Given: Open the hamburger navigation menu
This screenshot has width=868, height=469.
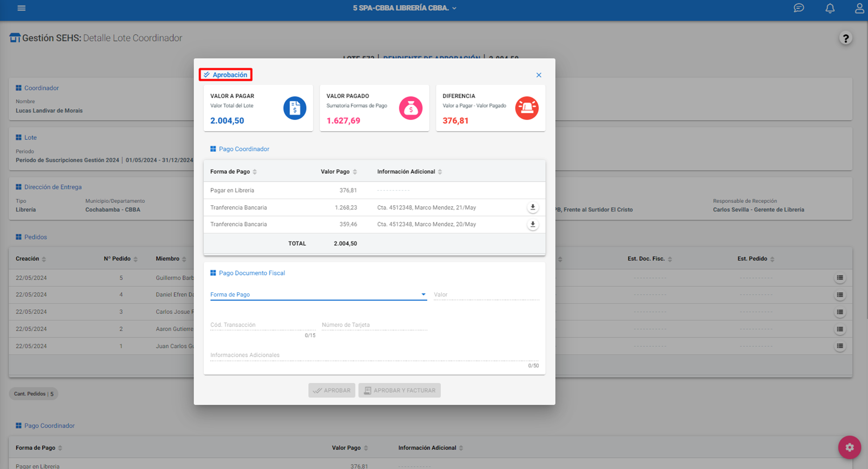Looking at the screenshot, I should click(21, 8).
